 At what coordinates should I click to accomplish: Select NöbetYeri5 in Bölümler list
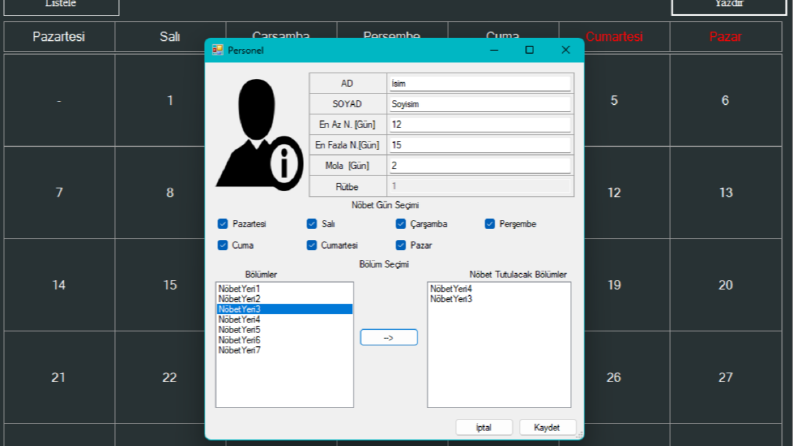284,330
